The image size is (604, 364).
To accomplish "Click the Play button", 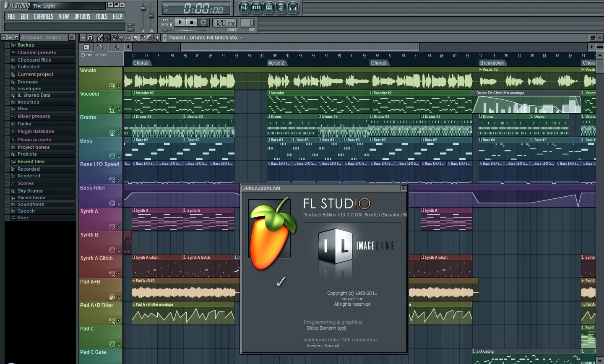I will click(x=180, y=22).
